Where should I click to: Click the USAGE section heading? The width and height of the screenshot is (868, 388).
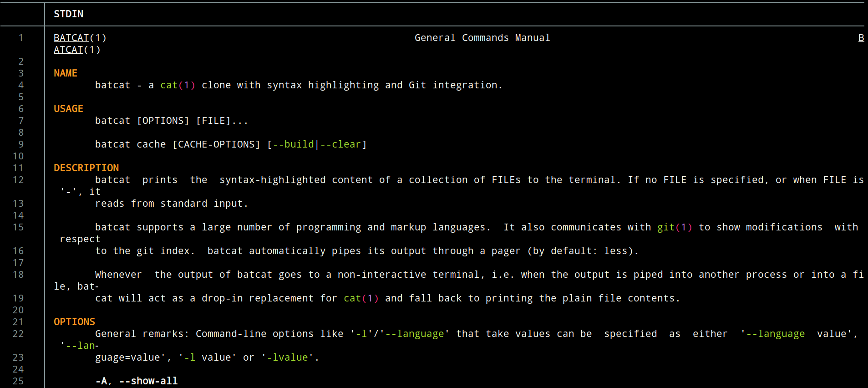pyautogui.click(x=68, y=109)
